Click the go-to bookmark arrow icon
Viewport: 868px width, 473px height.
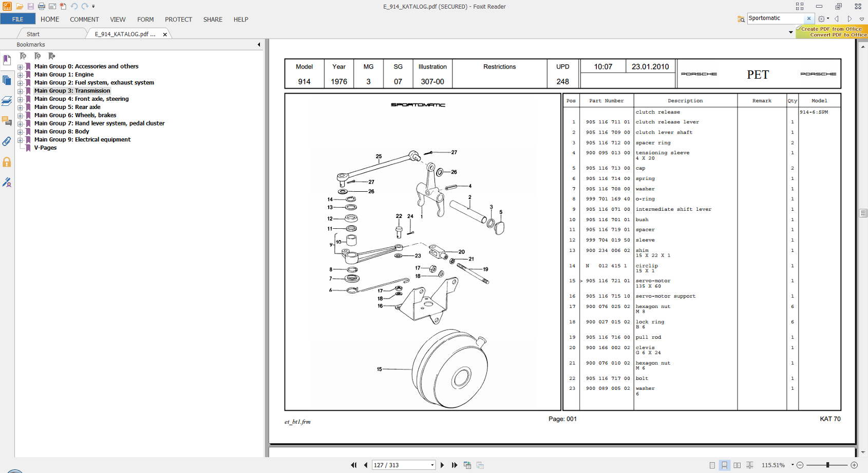point(51,56)
